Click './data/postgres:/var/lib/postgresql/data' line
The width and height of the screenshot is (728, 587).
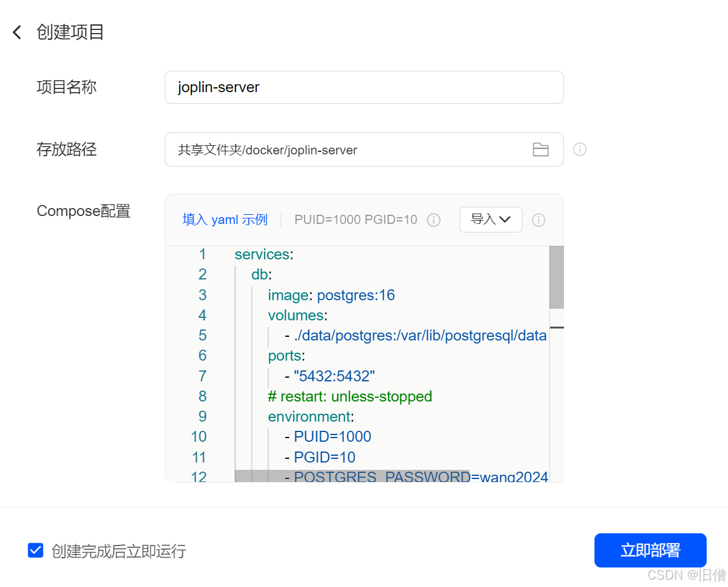coord(416,336)
